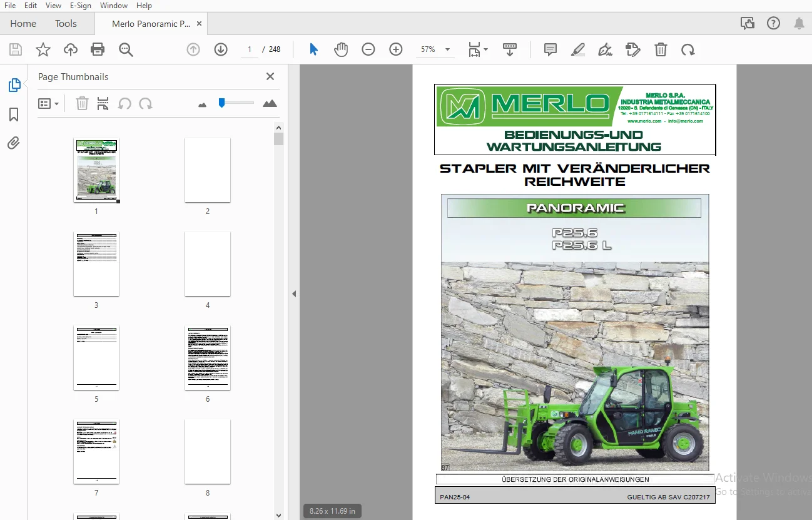Go to the next page arrow
The image size is (812, 520).
pos(221,49)
